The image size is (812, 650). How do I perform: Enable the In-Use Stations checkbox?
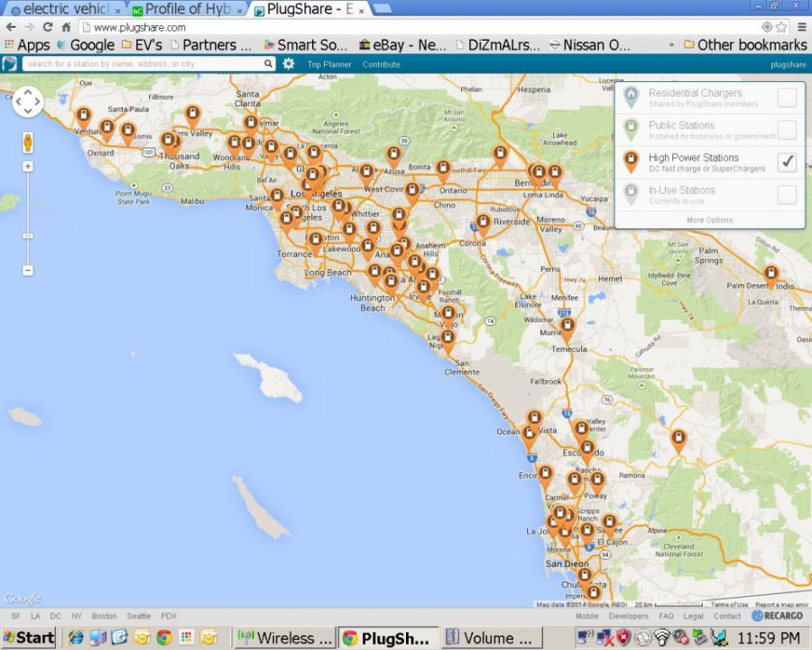click(787, 195)
